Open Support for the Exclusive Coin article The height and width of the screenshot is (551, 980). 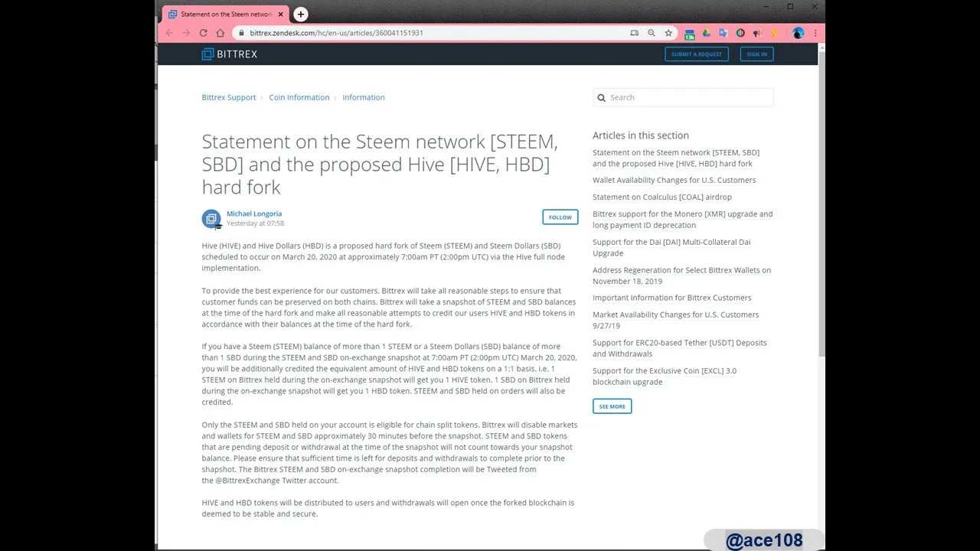pos(665,376)
